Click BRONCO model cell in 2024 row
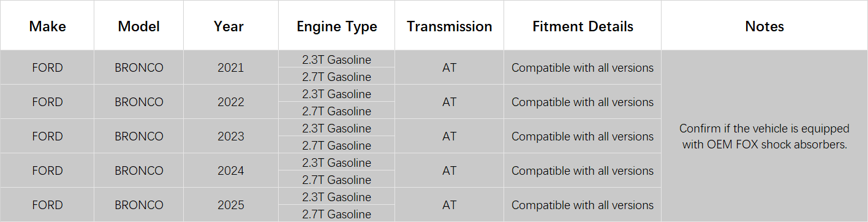This screenshot has width=868, height=222. (138, 170)
